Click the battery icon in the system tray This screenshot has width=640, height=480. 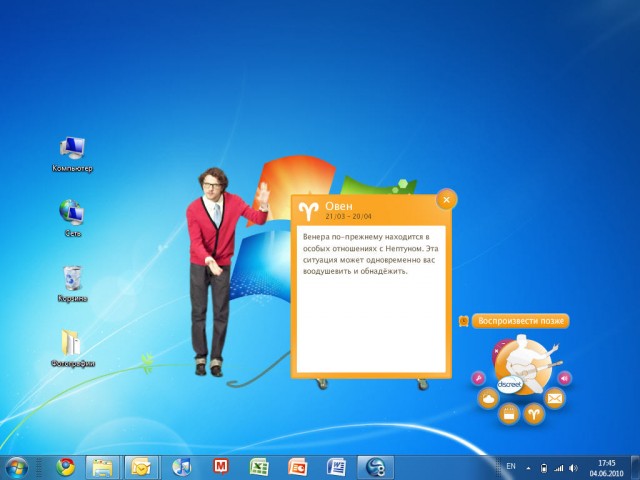[x=544, y=468]
